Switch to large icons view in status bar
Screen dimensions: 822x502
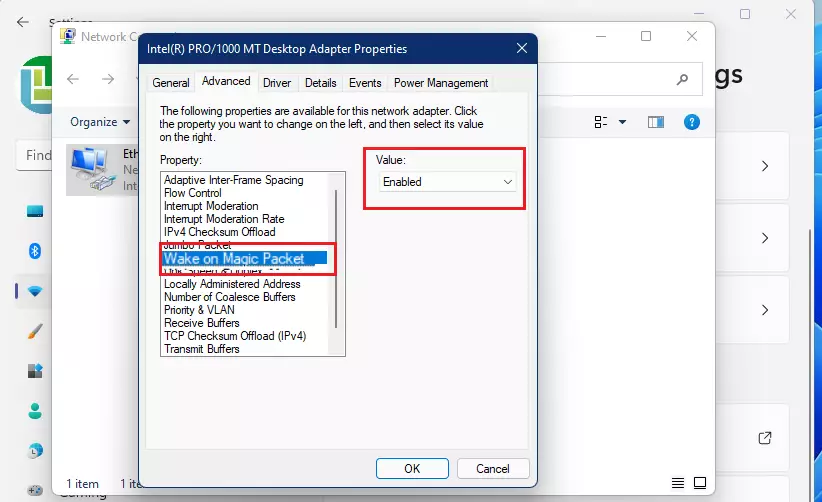tap(700, 483)
